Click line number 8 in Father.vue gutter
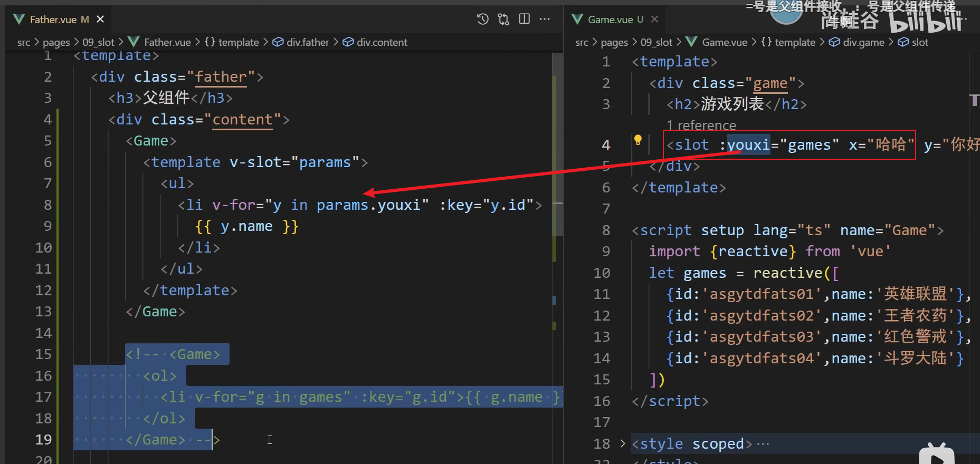This screenshot has width=980, height=464. click(x=47, y=205)
